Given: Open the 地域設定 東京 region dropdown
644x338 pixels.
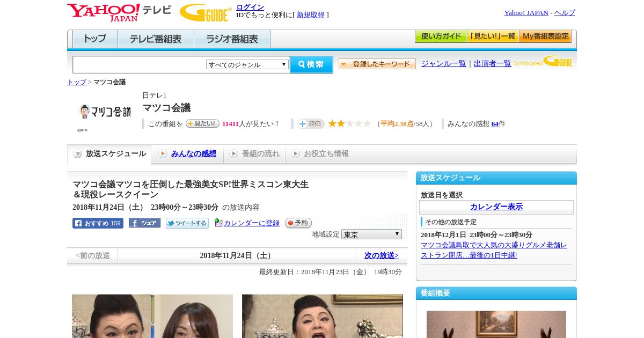Looking at the screenshot, I should (371, 234).
